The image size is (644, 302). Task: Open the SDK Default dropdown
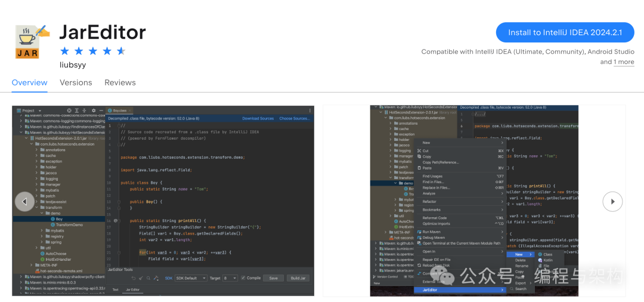pyautogui.click(x=191, y=278)
